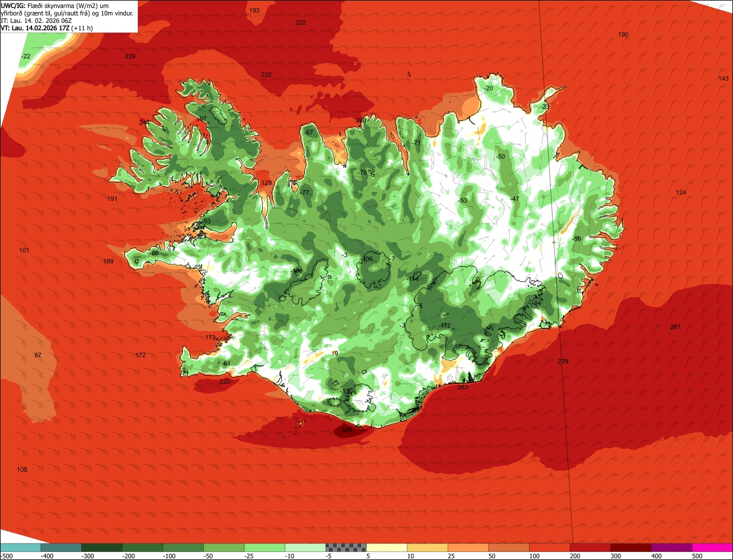
Task: Click the '400' legend label
Action: [656, 556]
